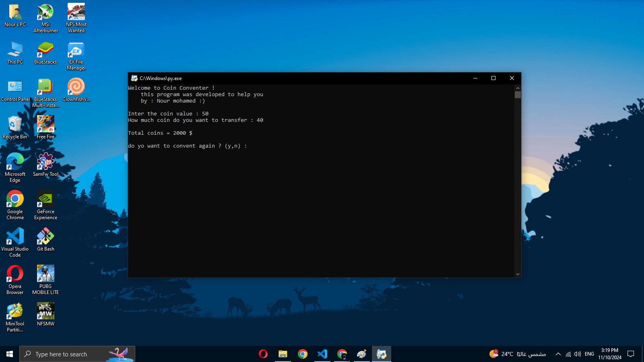Click the 'by : Nour mohamed :)' line
Screen dimensions: 644x362
[173, 101]
